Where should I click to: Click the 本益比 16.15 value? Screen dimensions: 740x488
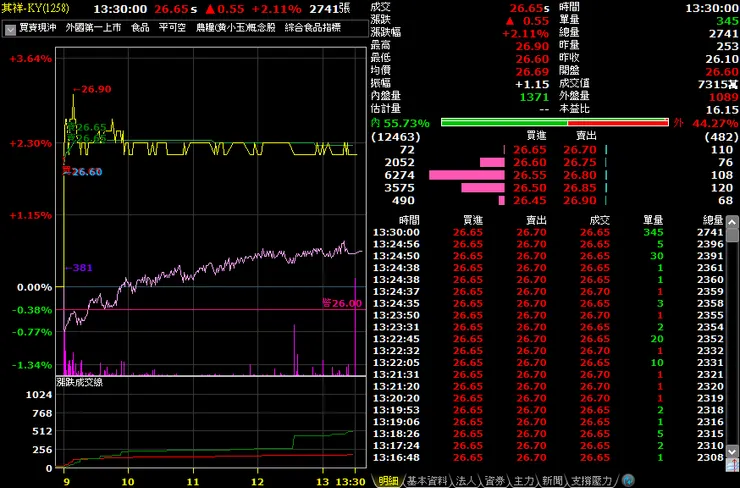722,110
